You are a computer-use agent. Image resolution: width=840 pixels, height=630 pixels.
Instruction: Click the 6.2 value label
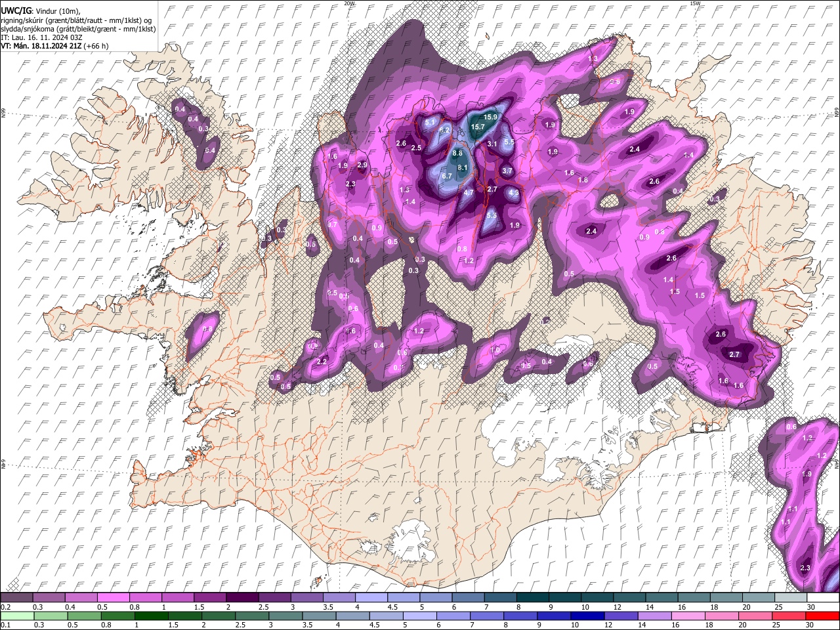tap(444, 131)
